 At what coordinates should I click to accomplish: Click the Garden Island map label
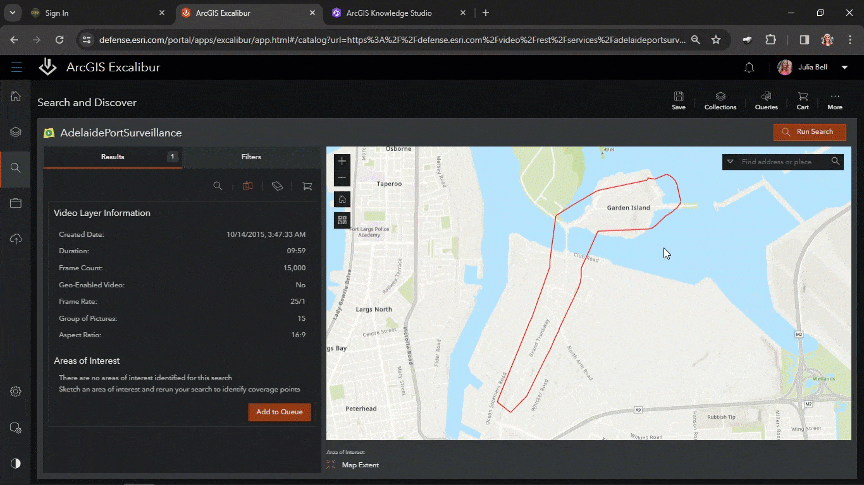628,208
